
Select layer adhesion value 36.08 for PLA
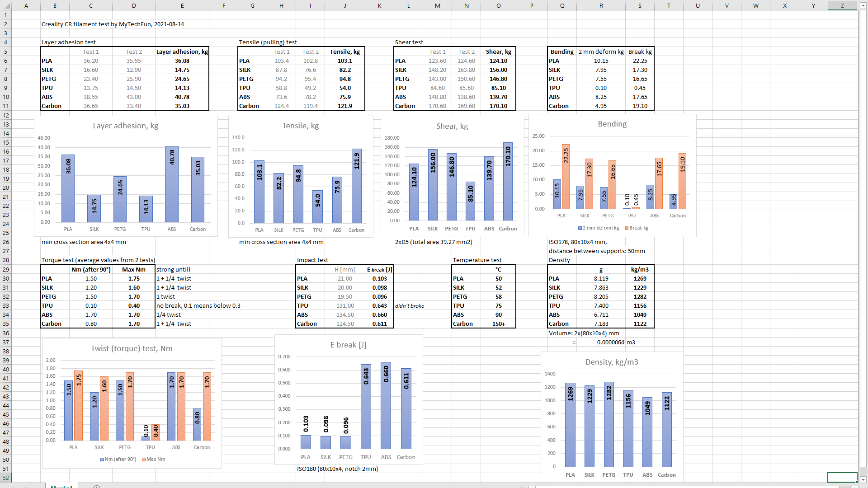click(x=182, y=61)
